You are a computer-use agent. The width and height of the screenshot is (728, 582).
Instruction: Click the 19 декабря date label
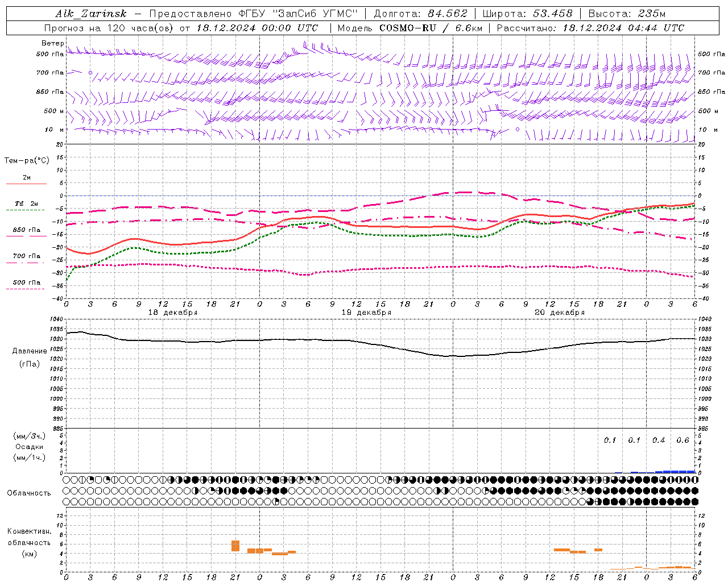(366, 313)
